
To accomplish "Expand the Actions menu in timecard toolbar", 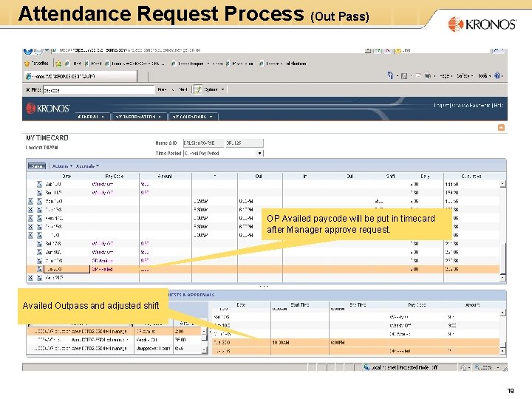I will click(62, 166).
